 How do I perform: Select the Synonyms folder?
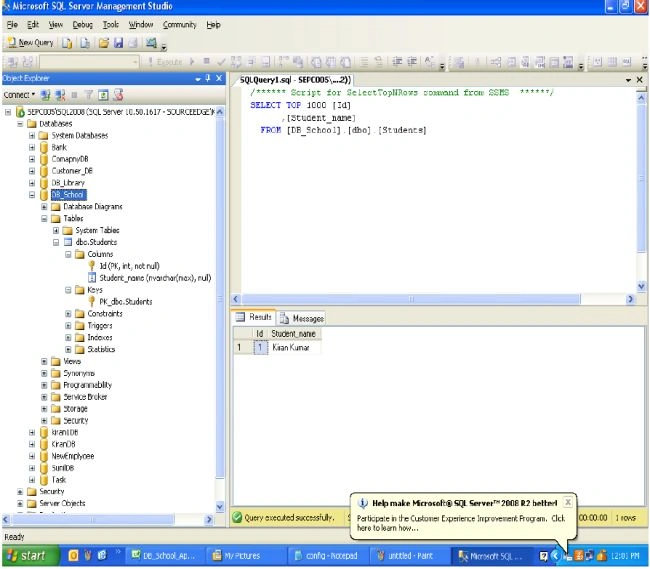point(79,373)
